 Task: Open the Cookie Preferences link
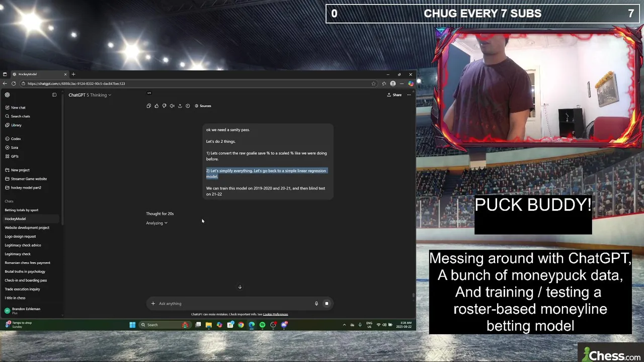point(275,314)
